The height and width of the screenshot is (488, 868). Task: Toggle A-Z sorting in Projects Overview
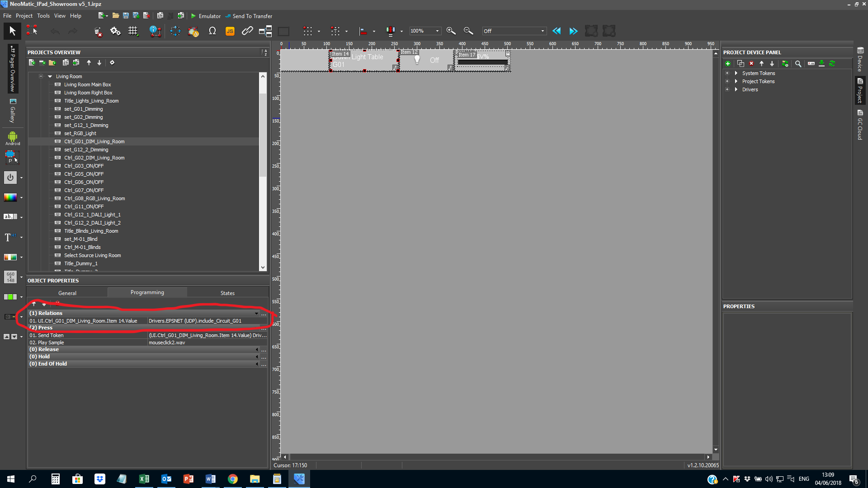265,52
